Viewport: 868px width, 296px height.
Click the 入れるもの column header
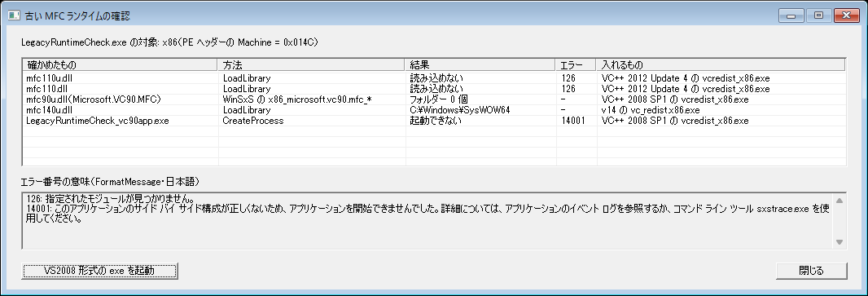pos(720,65)
